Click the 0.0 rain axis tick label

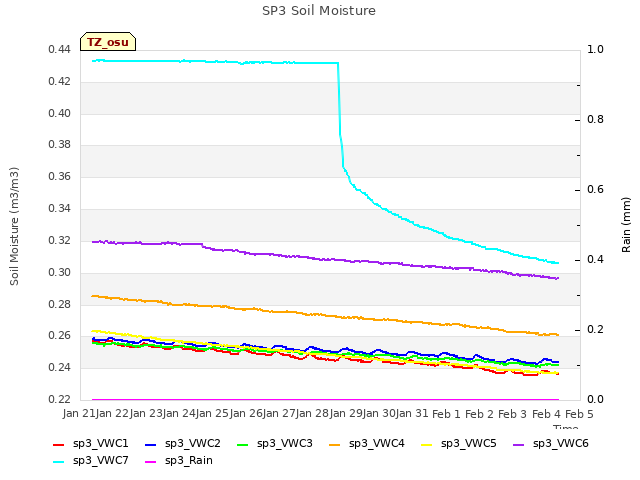(x=595, y=400)
